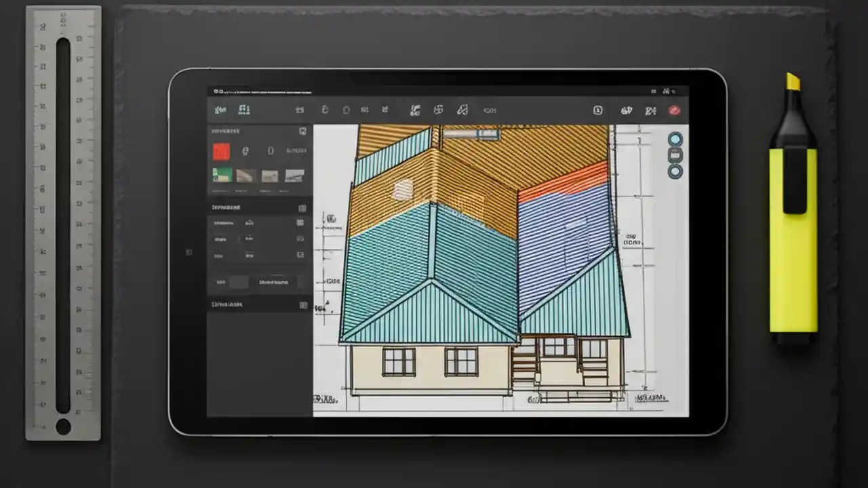Enable the bottom cyan toggle next to the drawing
868x488 pixels.
tap(675, 171)
